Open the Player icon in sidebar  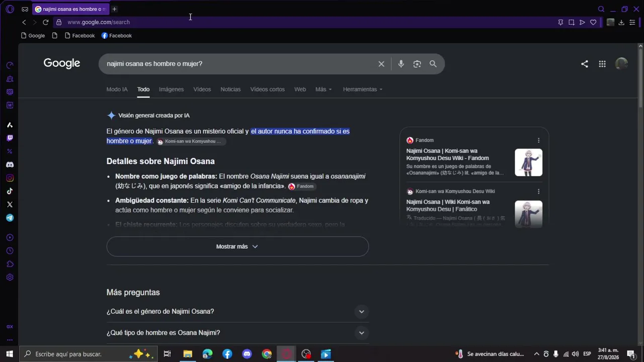pyautogui.click(x=10, y=238)
